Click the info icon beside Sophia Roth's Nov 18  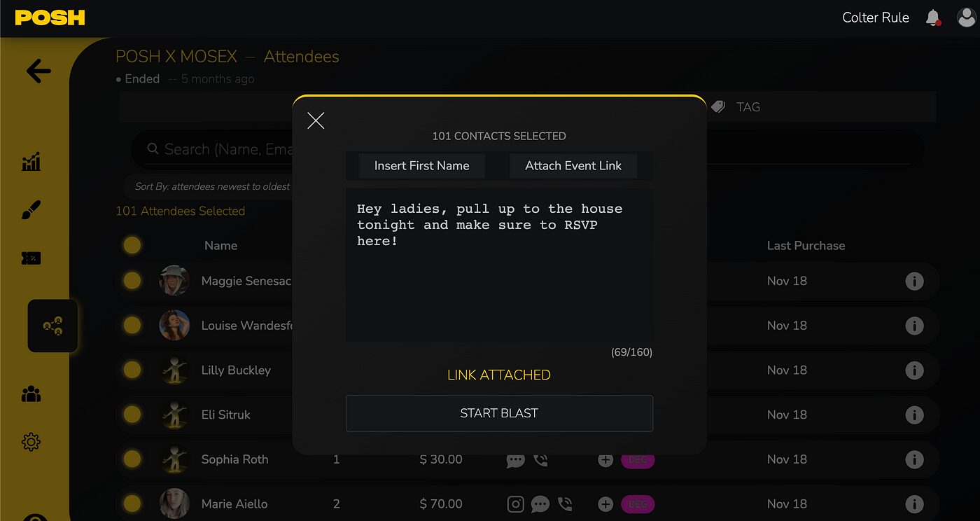tap(915, 459)
